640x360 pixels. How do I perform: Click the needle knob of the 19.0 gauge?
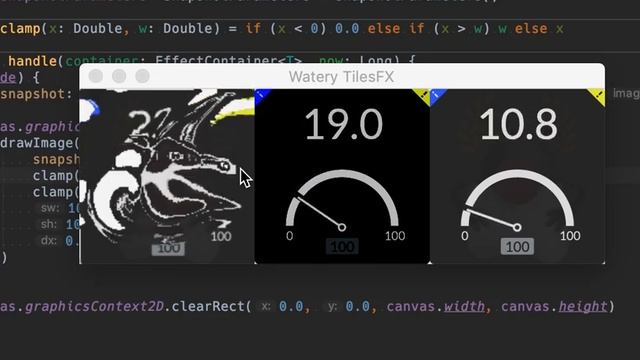pyautogui.click(x=342, y=227)
